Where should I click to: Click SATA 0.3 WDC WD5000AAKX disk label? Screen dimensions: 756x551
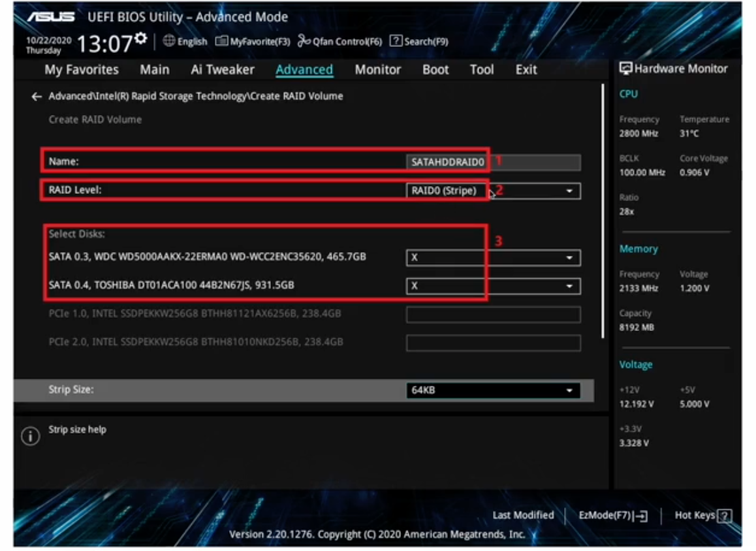tap(208, 257)
